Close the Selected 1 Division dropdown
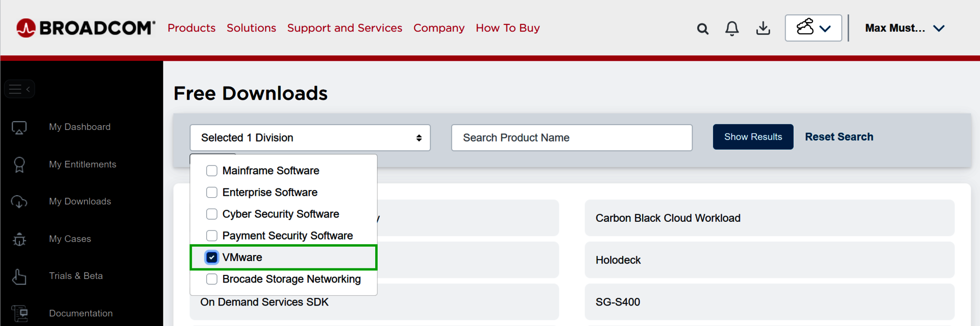 [x=310, y=137]
